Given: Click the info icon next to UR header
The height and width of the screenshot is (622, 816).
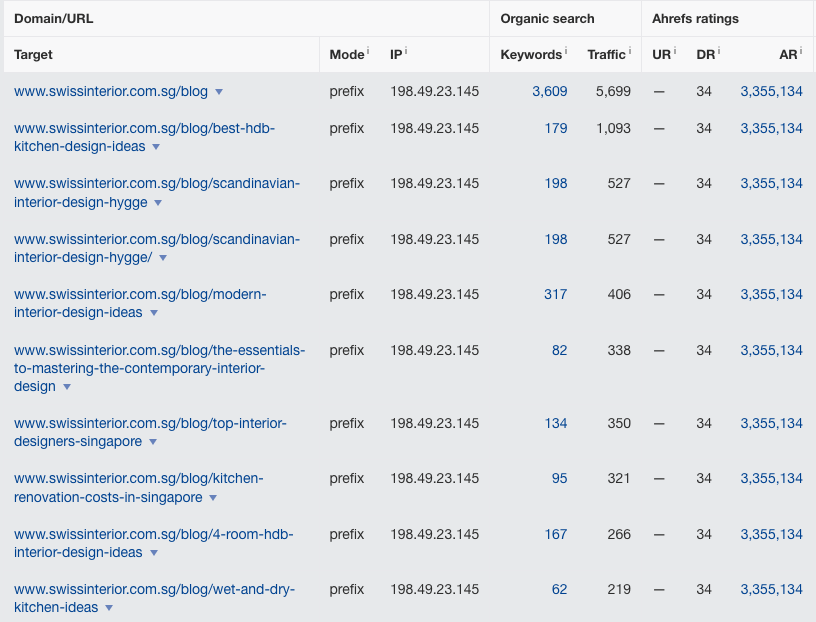Looking at the screenshot, I should (x=675, y=51).
